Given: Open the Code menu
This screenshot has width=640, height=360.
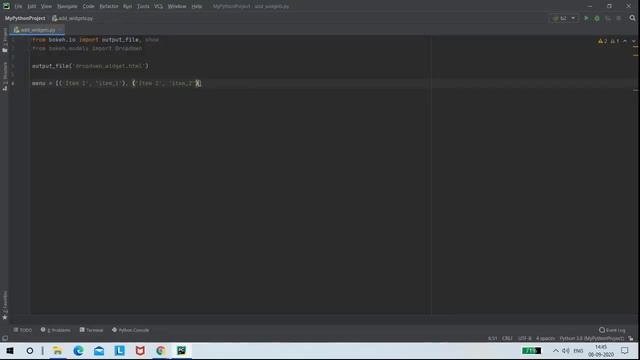Looking at the screenshot, I should pos(88,7).
